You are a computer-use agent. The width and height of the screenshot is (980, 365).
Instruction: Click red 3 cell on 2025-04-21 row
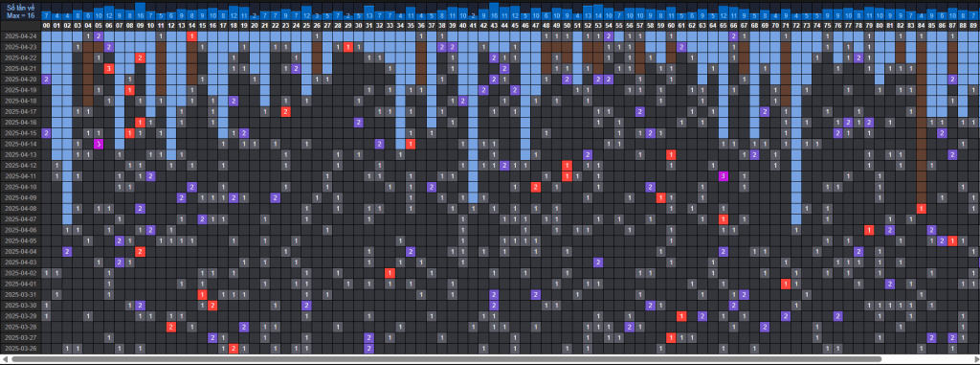[109, 68]
